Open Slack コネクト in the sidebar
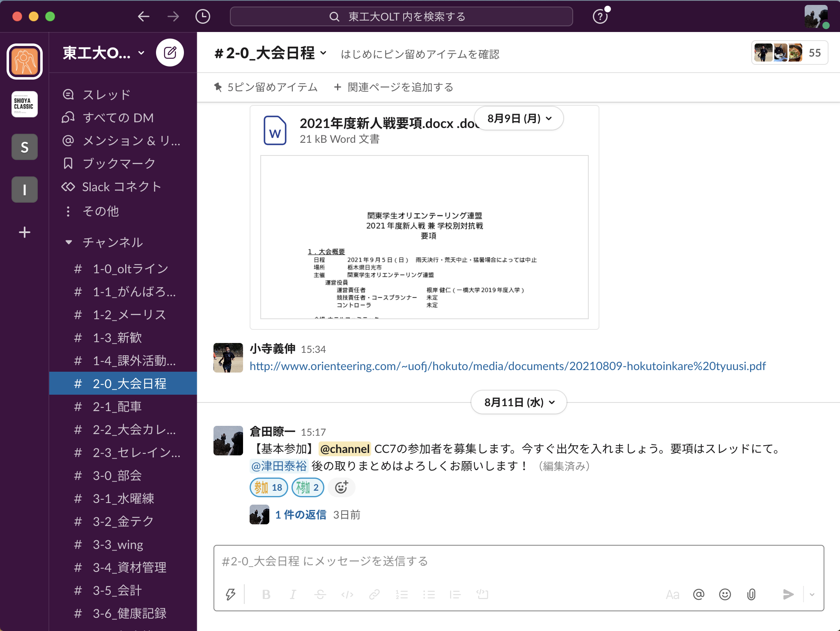Viewport: 840px width, 631px height. [x=123, y=186]
